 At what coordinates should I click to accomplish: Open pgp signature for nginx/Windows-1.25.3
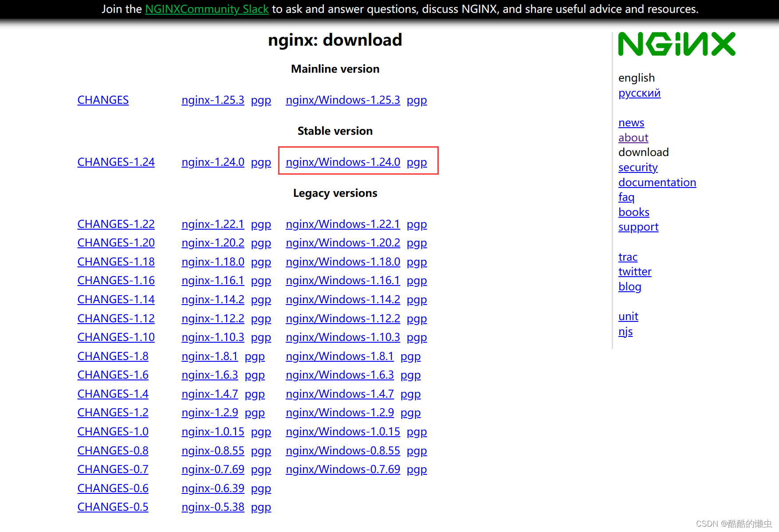(417, 100)
